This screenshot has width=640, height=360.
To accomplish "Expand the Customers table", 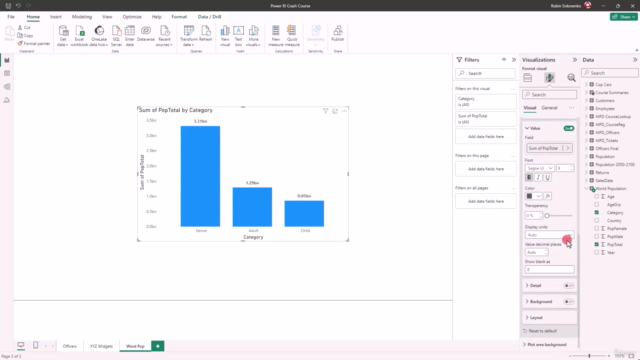I will coord(587,100).
